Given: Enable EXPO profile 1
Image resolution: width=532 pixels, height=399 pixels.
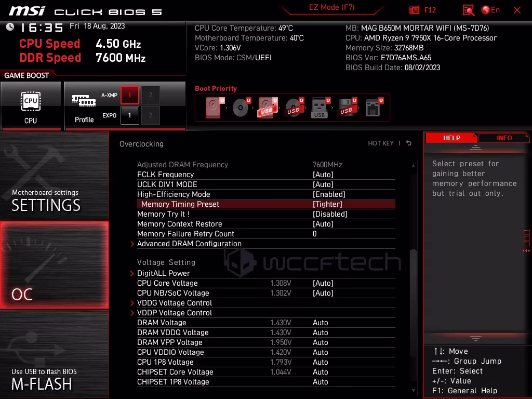Looking at the screenshot, I should pos(129,115).
